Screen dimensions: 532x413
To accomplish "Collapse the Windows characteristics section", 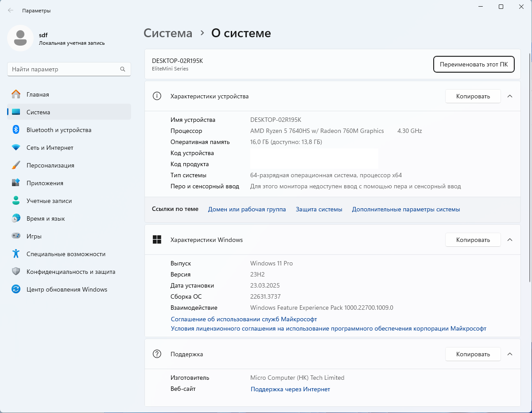I will (x=510, y=240).
